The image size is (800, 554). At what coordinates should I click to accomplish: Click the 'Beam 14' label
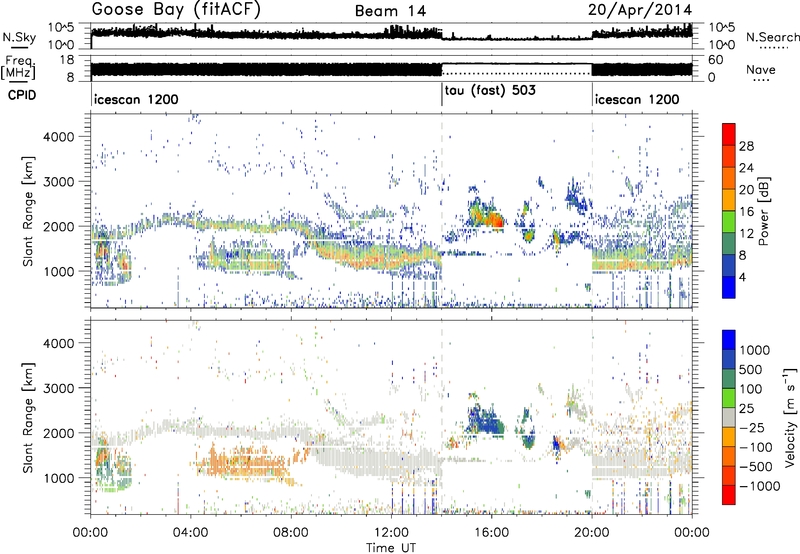point(390,11)
